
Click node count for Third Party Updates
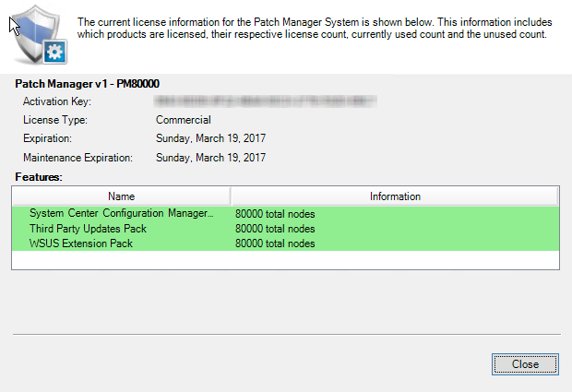click(x=275, y=228)
